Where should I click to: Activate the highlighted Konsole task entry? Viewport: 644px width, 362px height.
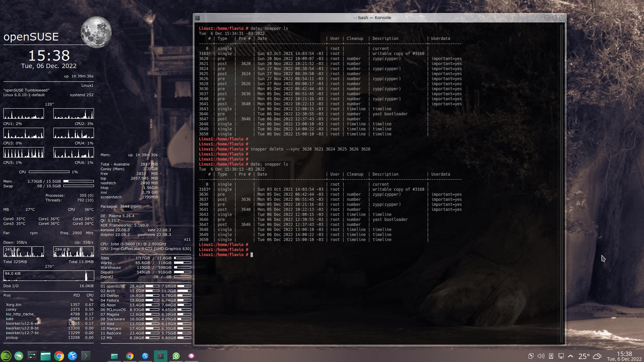click(161, 356)
